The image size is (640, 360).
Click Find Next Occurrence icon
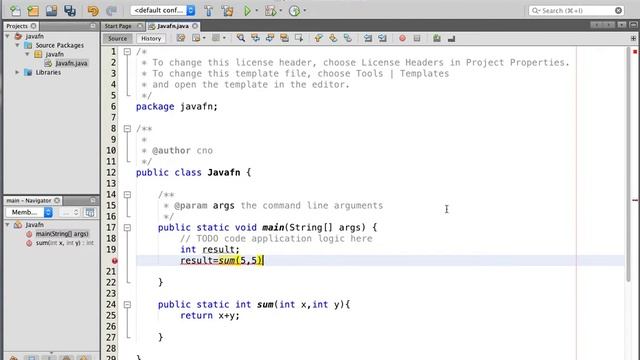(x=270, y=38)
